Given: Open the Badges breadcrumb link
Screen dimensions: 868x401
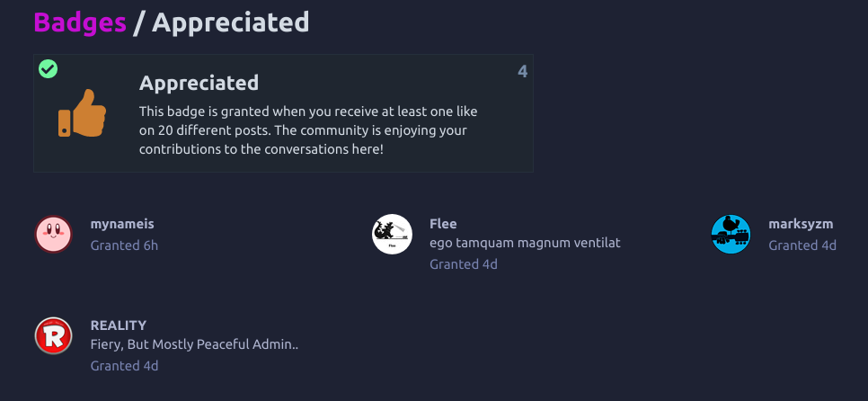Looking at the screenshot, I should coord(80,22).
